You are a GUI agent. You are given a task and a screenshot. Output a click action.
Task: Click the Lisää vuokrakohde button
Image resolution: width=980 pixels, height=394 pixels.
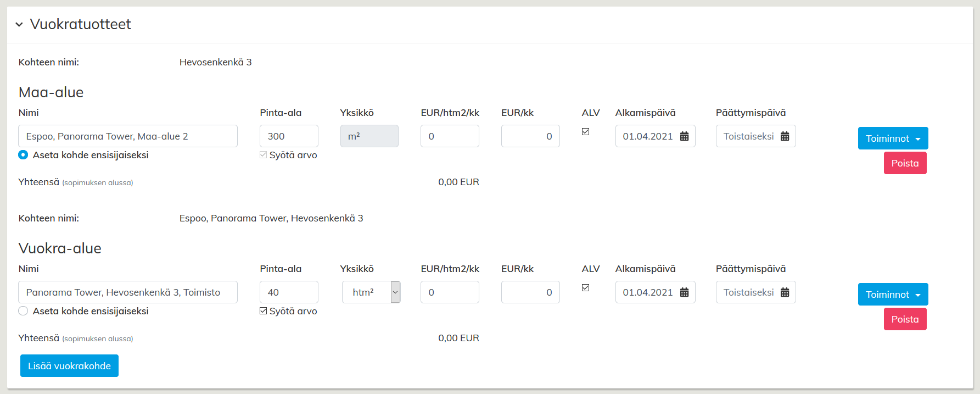pyautogui.click(x=69, y=366)
